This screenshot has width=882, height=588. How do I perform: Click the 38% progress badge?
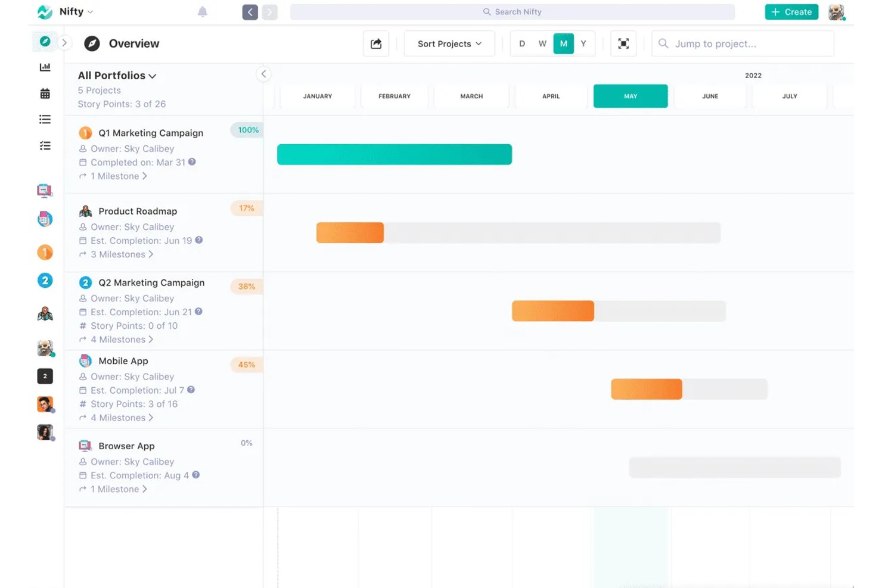(247, 287)
